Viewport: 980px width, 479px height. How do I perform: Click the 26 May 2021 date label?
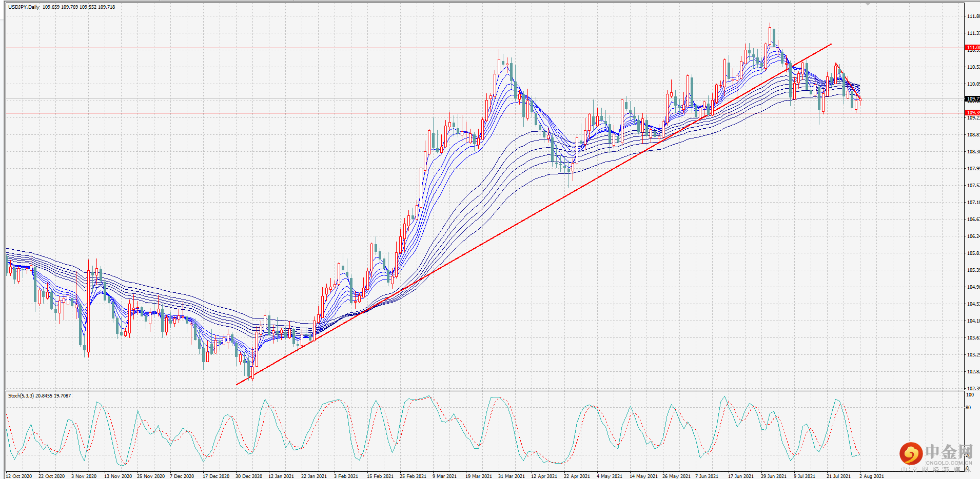tap(676, 476)
